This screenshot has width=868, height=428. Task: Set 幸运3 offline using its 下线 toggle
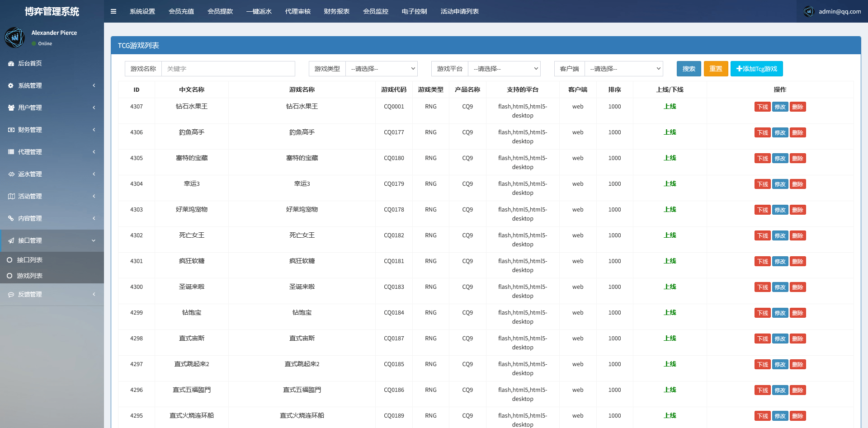pyautogui.click(x=763, y=184)
